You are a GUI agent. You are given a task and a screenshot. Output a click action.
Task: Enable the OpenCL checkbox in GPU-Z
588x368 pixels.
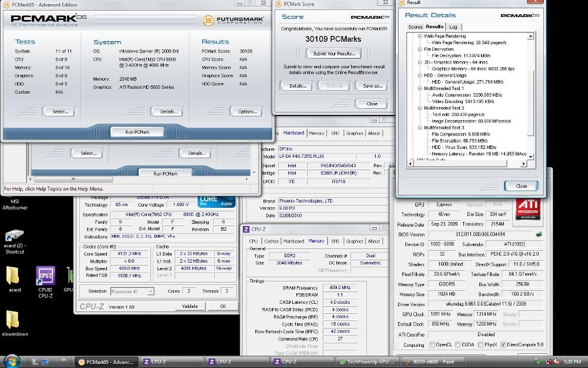click(x=432, y=344)
